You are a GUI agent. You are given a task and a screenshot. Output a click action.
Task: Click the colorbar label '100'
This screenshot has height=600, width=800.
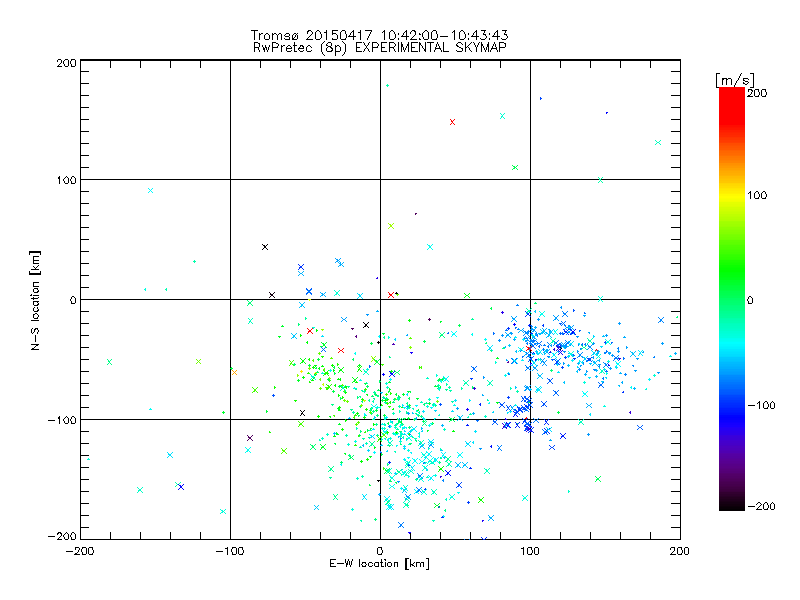[x=757, y=195]
